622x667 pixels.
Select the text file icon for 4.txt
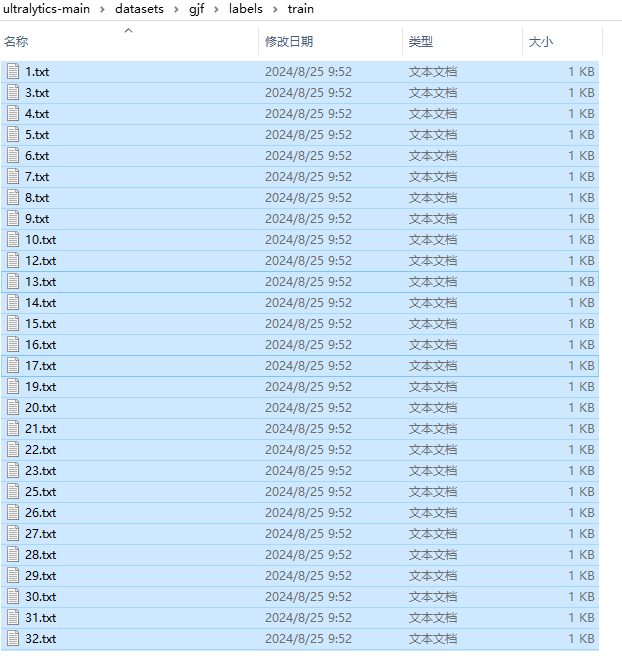(13, 114)
